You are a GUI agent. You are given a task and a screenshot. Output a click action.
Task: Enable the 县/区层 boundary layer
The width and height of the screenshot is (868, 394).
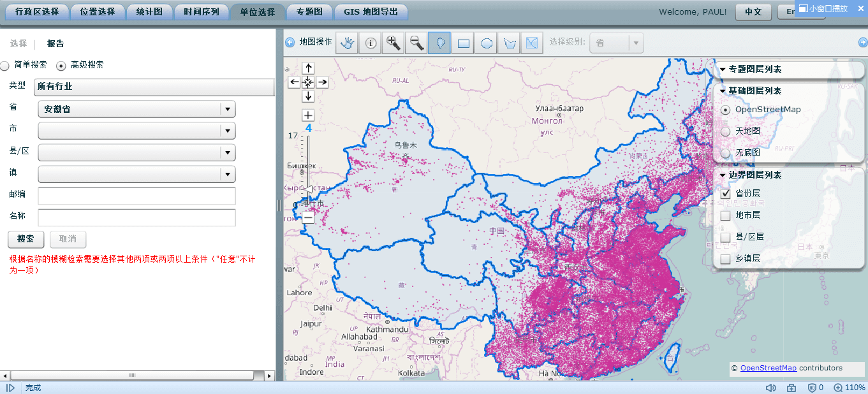pos(725,237)
